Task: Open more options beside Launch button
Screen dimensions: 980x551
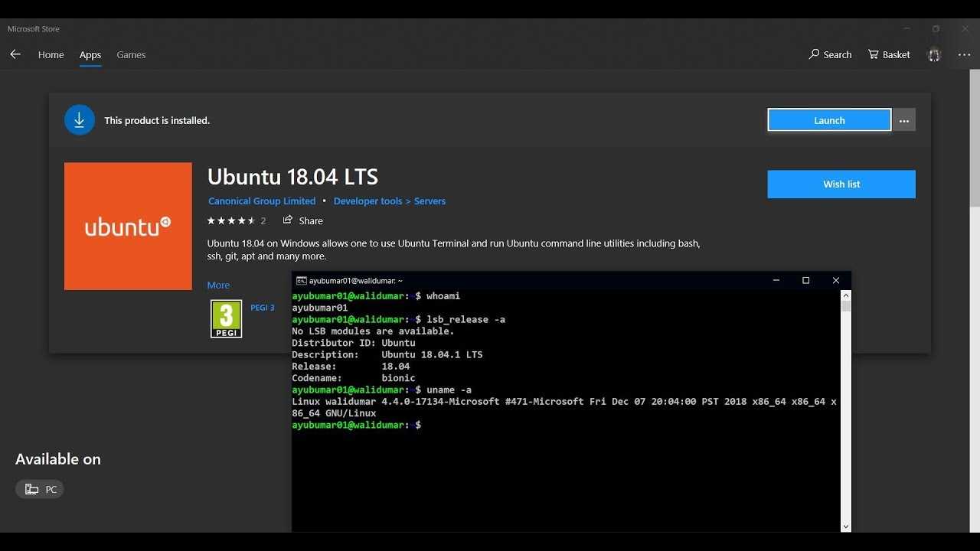Action: click(904, 120)
